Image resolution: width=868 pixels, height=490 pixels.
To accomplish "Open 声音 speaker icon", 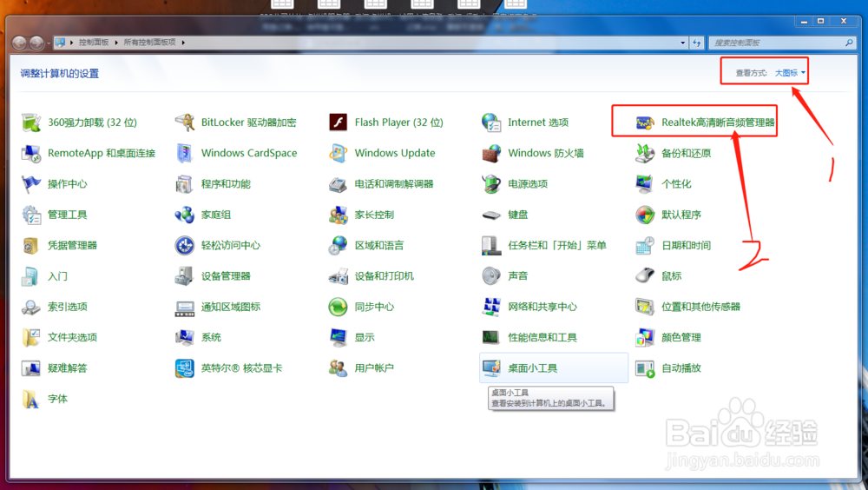I will click(491, 275).
